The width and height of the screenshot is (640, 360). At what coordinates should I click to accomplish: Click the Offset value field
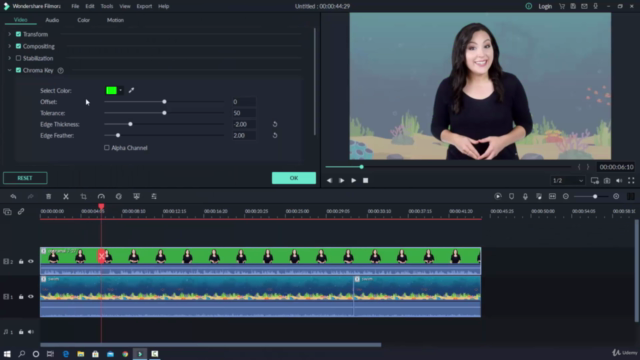coord(244,102)
